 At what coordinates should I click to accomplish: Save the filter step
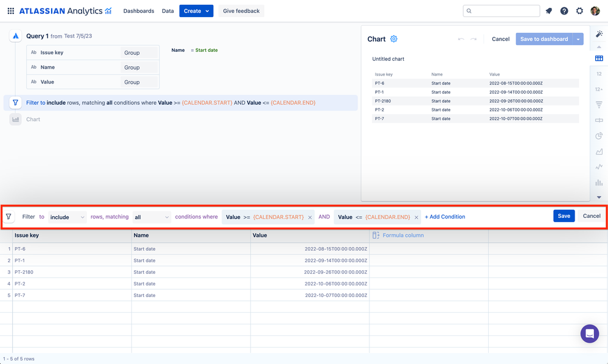tap(564, 216)
